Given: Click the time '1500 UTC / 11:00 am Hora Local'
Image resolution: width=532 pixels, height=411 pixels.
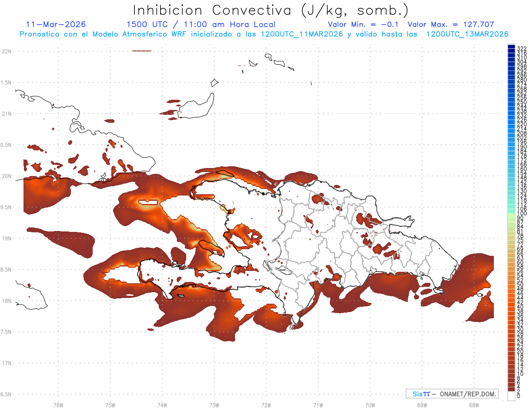Looking at the screenshot, I should [201, 24].
